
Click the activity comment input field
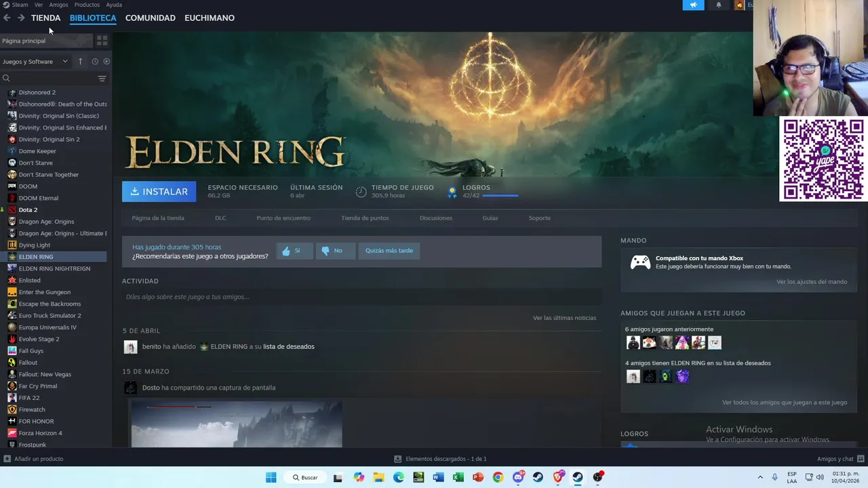[361, 297]
